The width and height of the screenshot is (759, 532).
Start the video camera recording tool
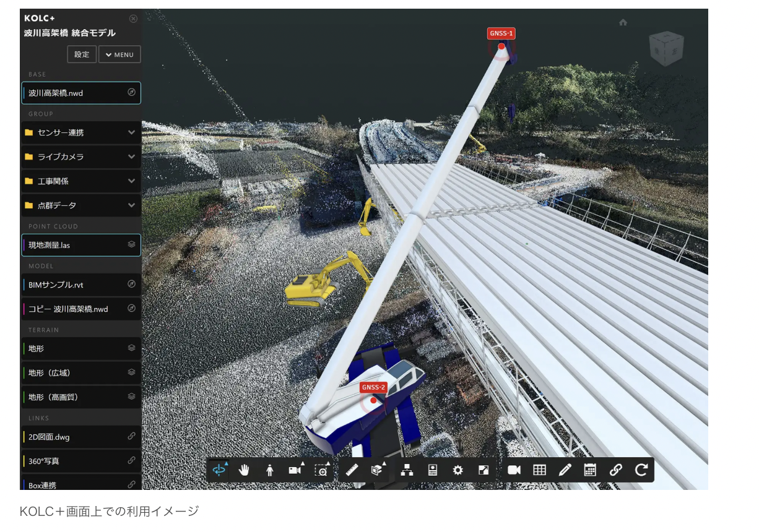514,470
